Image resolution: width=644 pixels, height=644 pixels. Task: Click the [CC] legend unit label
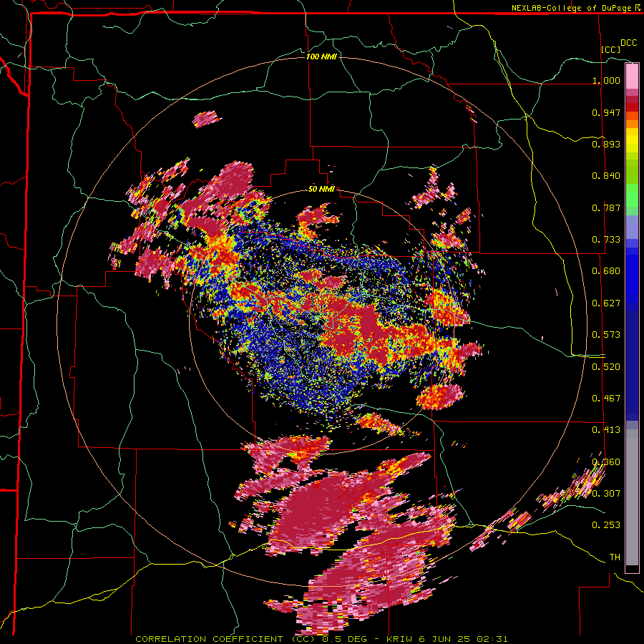[x=611, y=49]
